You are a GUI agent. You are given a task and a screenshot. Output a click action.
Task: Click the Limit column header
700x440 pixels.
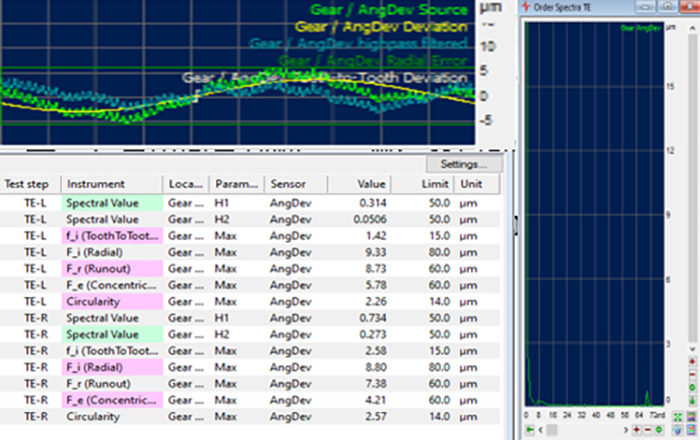pos(422,184)
